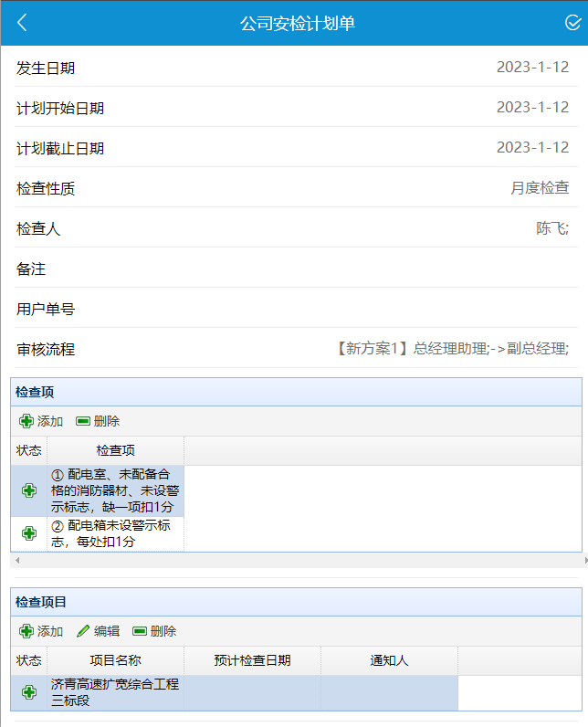Screen dimensions: 588x727
Task: Click green plus status icon for 济青高速 row
Action: tap(29, 692)
